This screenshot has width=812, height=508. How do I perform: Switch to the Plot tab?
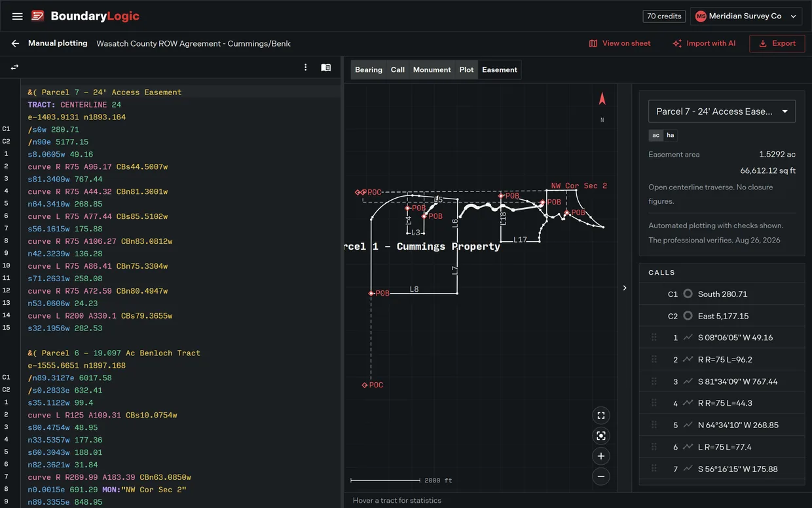click(466, 69)
